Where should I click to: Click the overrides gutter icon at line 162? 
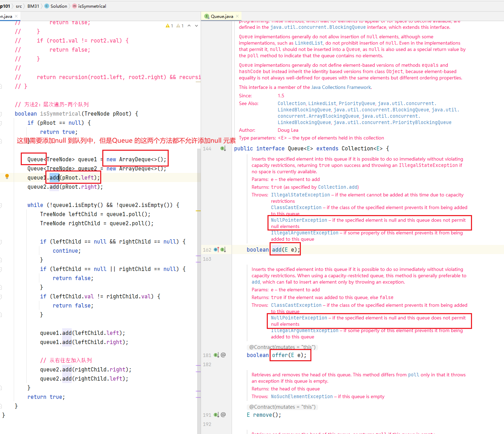click(x=217, y=250)
